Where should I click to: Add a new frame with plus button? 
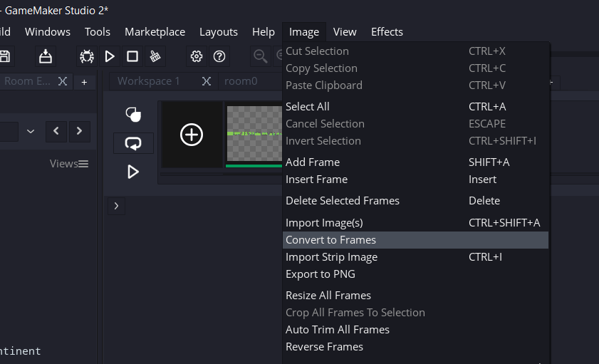(x=192, y=135)
